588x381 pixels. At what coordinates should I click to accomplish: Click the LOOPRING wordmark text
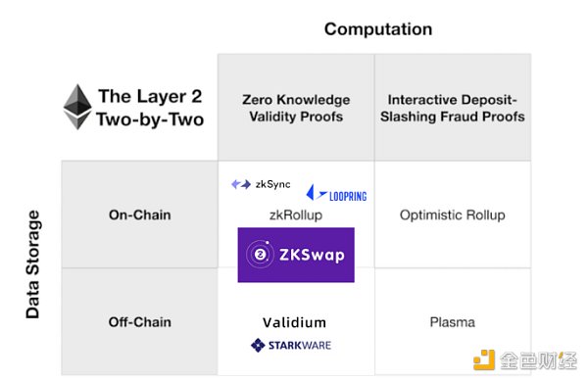348,196
